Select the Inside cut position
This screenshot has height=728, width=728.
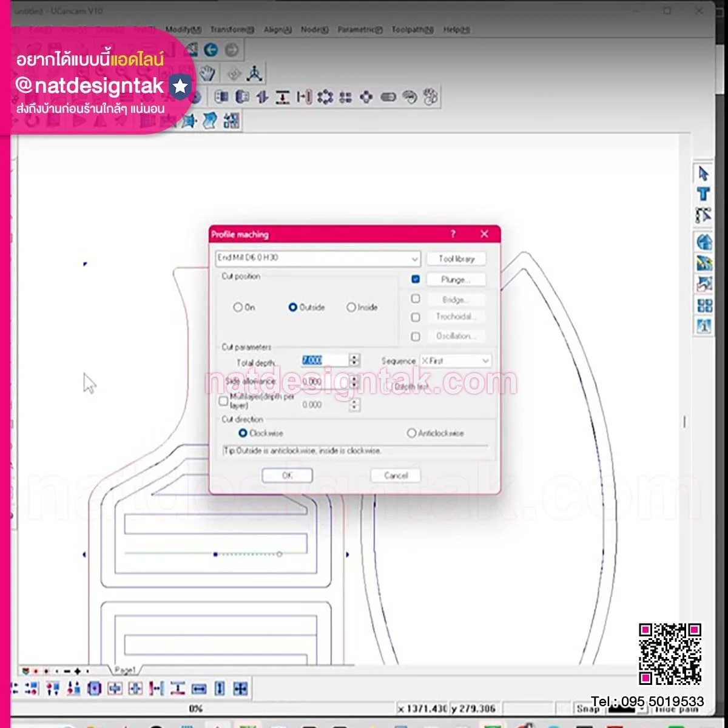pyautogui.click(x=351, y=308)
